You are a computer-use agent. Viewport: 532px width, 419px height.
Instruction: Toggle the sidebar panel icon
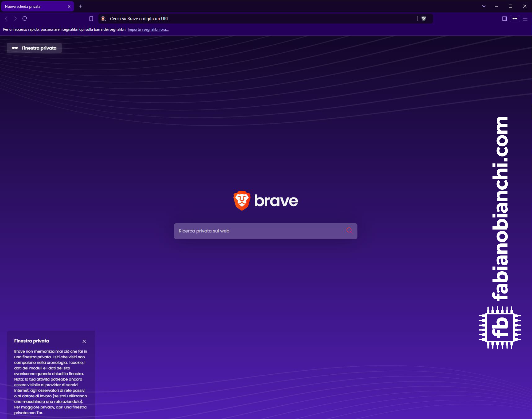coord(504,19)
